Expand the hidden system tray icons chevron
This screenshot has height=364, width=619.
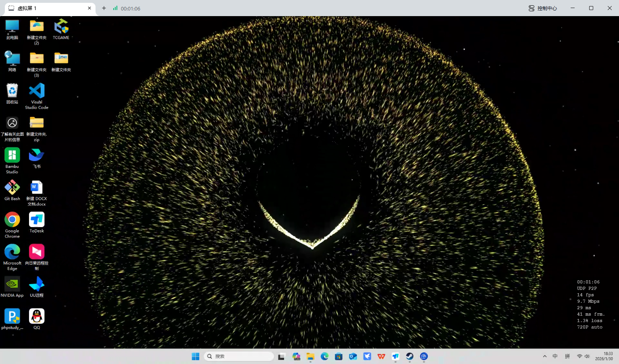(x=545, y=356)
